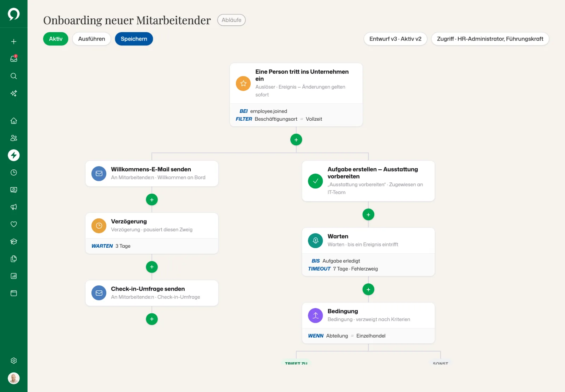Image resolution: width=565 pixels, height=392 pixels.
Task: Select the Willkommens-E-Mail senden node
Action: click(x=152, y=174)
